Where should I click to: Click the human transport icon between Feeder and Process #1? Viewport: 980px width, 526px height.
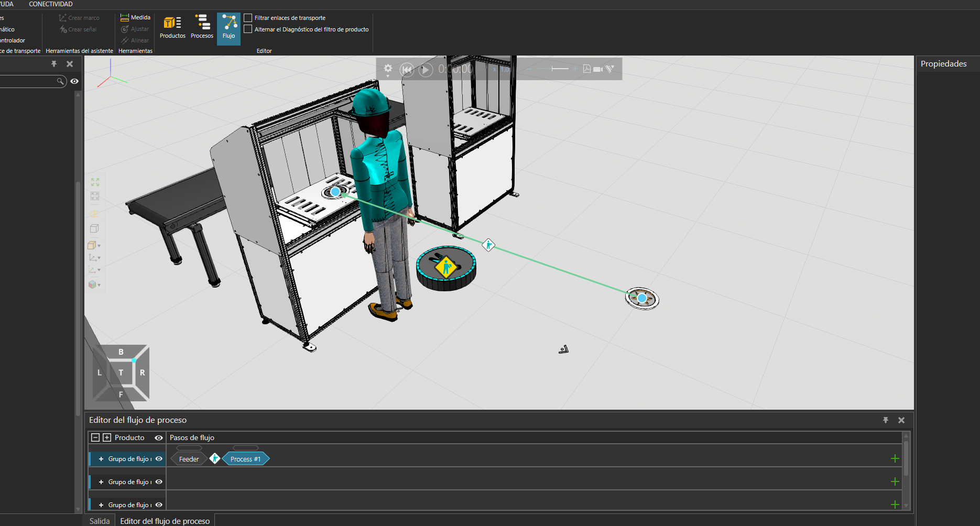click(x=215, y=459)
